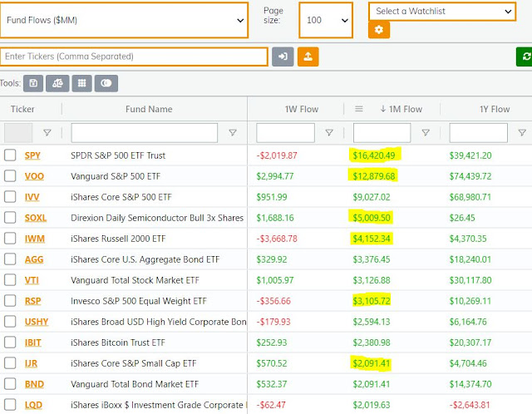Screen dimensions: 532x414
Task: Check the BND row checkbox
Action: point(10,384)
